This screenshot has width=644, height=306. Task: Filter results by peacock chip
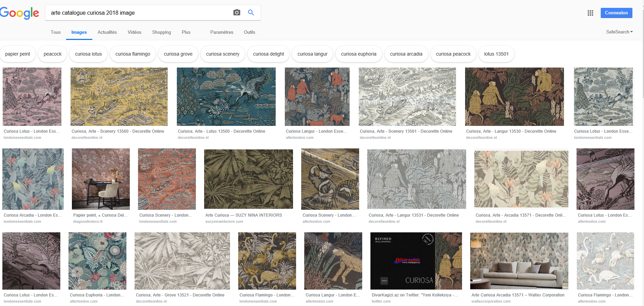[x=52, y=54]
